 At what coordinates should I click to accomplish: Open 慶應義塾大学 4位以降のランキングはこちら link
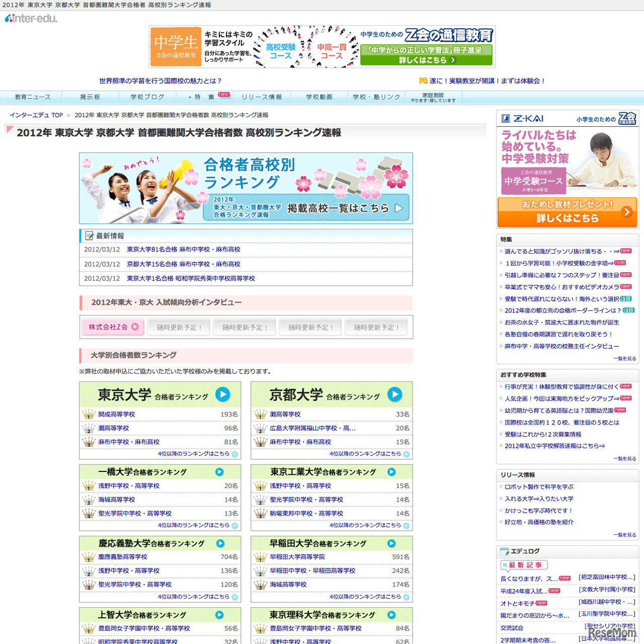click(194, 597)
